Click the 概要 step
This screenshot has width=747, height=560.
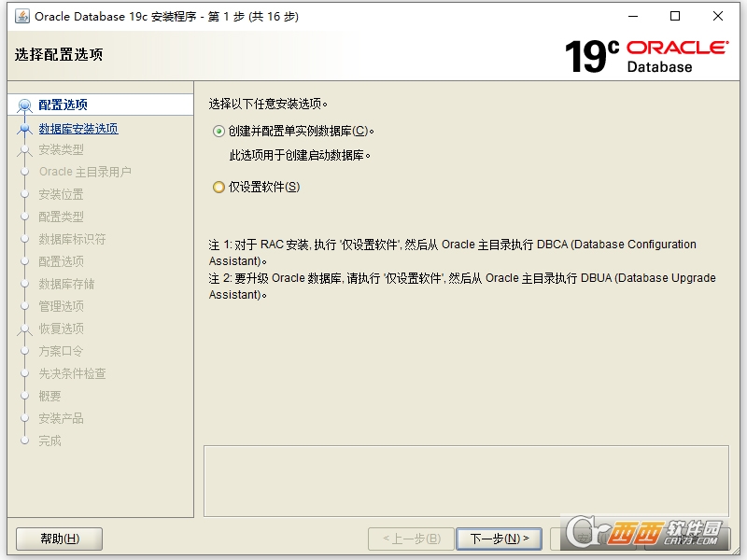click(x=50, y=396)
